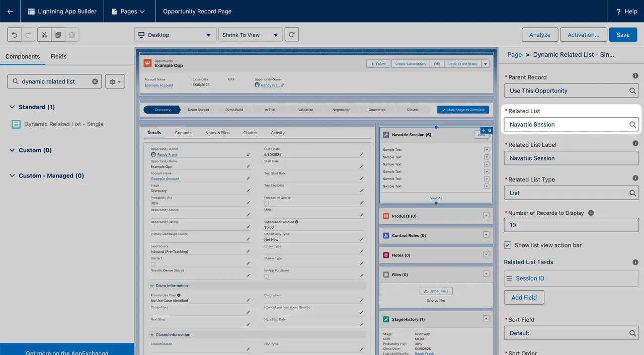Click the Analyze button

540,35
